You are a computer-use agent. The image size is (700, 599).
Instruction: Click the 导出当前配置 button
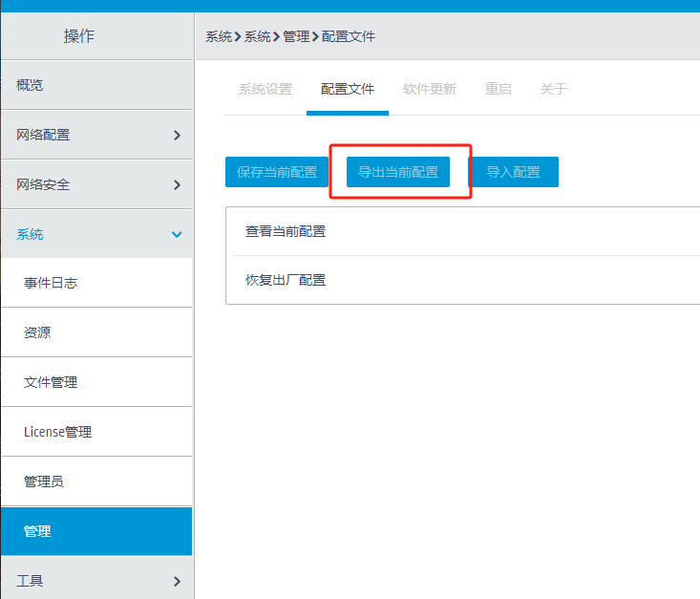398,173
